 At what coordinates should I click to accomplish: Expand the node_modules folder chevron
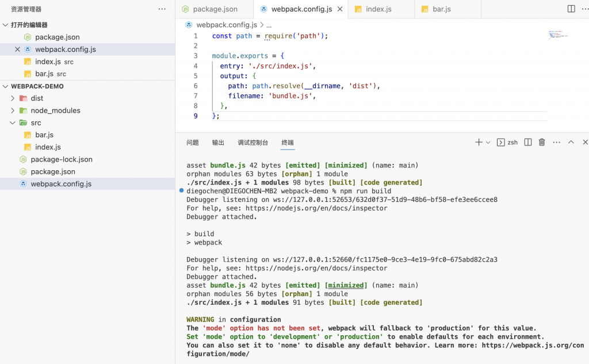pyautogui.click(x=13, y=110)
